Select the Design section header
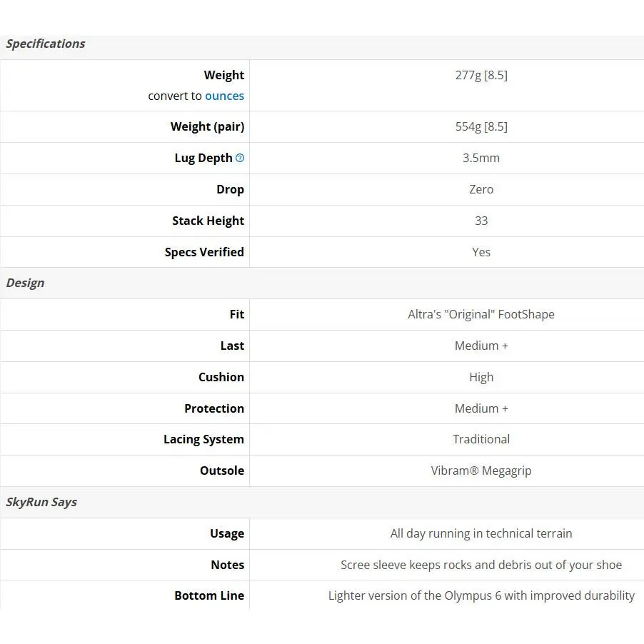Screen dimensions: 644x644 (25, 283)
